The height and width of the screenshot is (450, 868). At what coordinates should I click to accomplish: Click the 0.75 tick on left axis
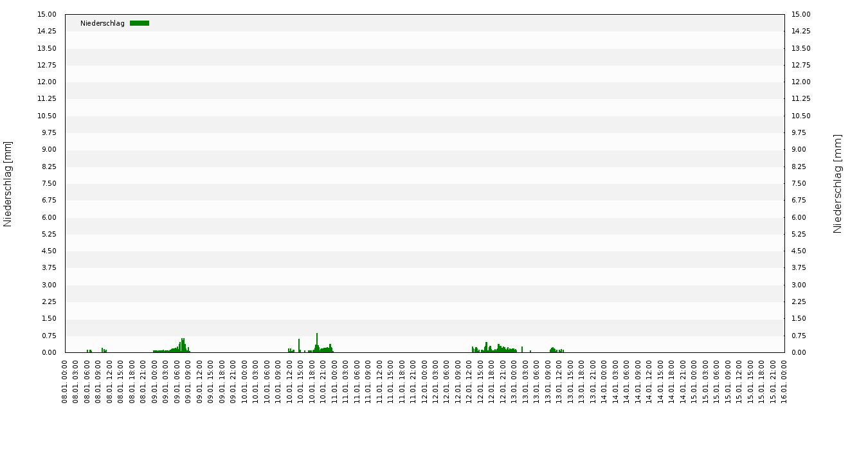tap(50, 336)
